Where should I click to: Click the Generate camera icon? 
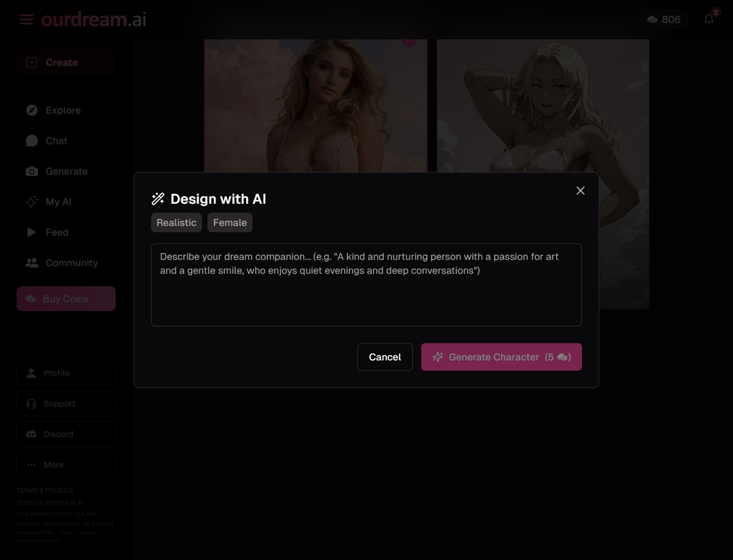[x=32, y=171]
